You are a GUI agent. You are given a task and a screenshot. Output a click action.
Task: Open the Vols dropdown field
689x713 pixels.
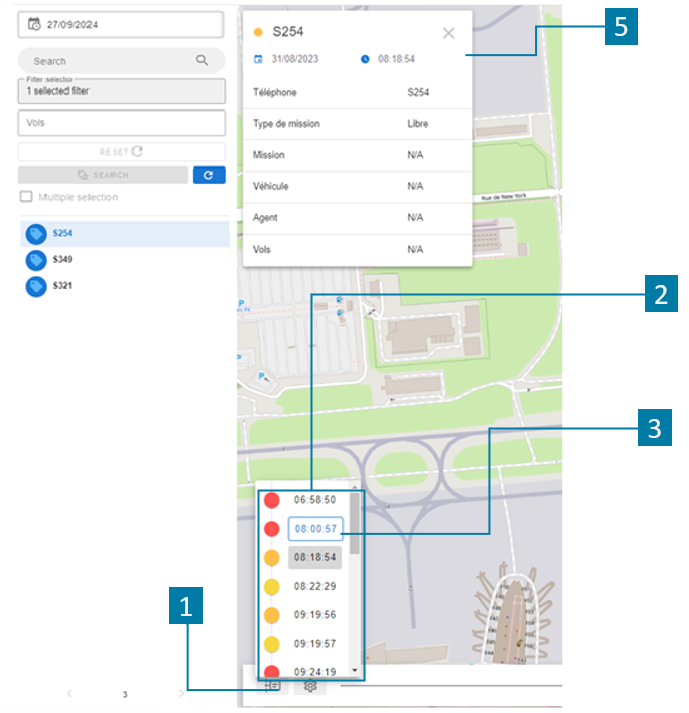[121, 123]
